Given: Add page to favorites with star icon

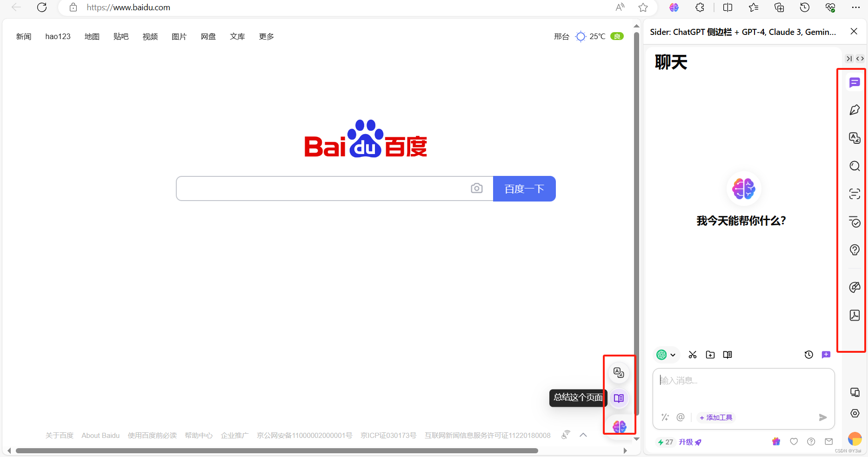Looking at the screenshot, I should pos(643,7).
